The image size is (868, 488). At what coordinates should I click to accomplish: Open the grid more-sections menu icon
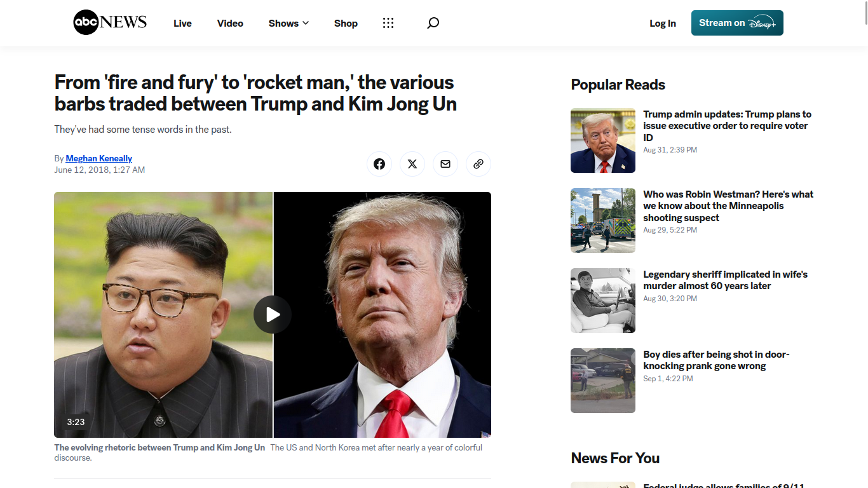click(388, 23)
